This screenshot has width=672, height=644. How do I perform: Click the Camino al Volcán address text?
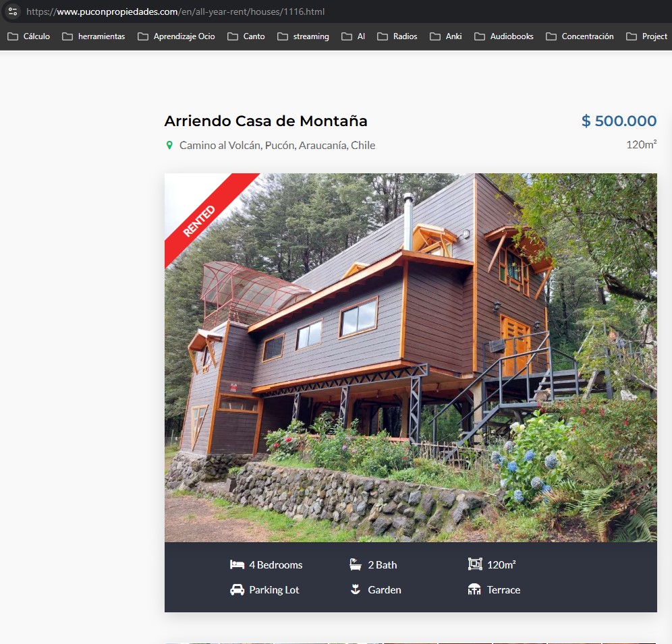(277, 145)
